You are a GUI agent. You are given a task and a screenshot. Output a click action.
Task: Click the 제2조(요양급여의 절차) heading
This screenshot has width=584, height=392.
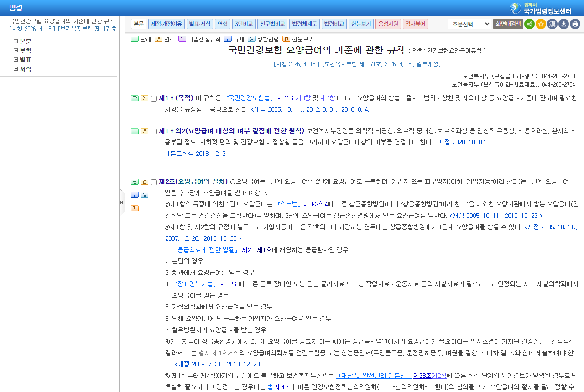tap(193, 181)
